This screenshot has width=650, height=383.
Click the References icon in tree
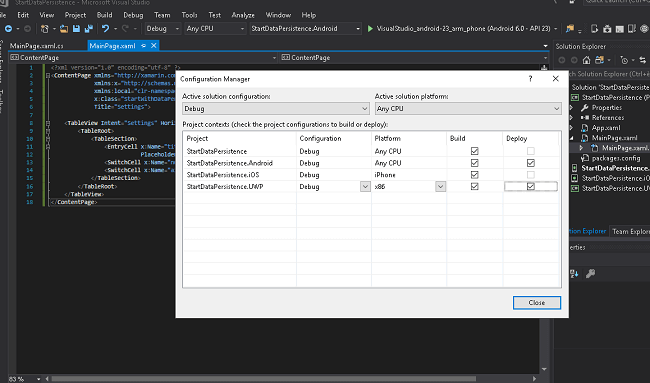tap(585, 118)
